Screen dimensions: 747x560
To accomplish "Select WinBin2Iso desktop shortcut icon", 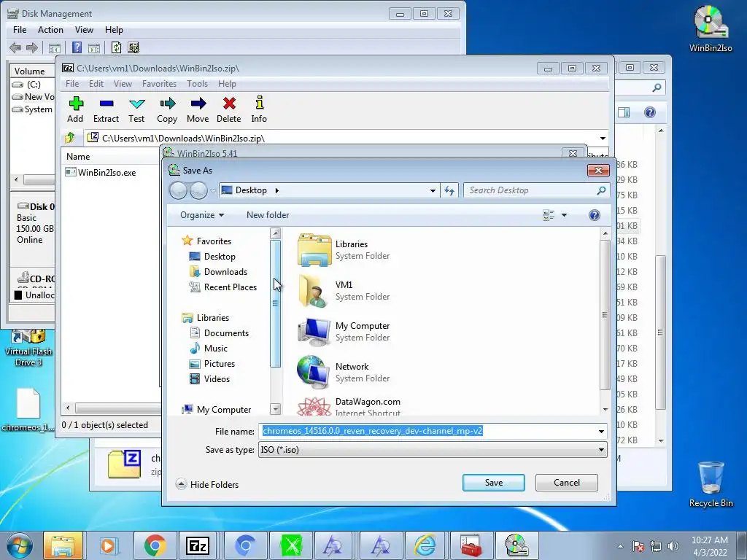I will [x=711, y=28].
